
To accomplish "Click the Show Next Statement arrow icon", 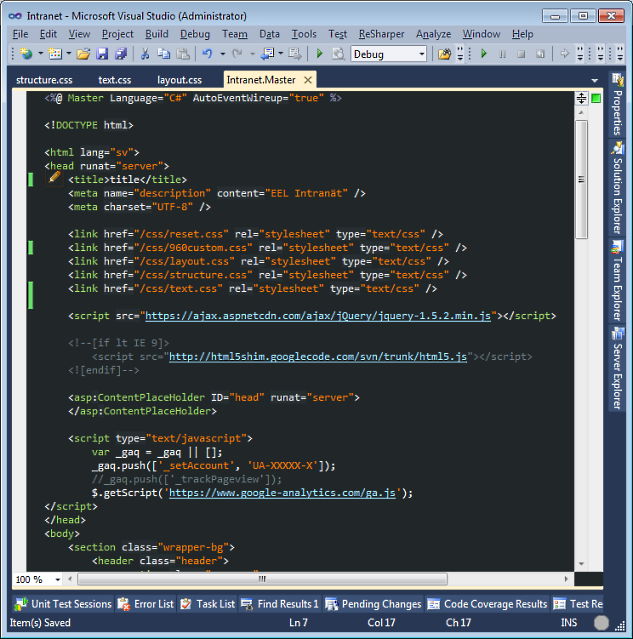I will 565,53.
